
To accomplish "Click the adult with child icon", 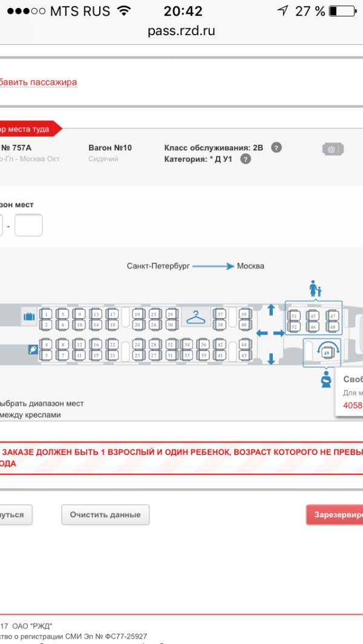I will 315,289.
